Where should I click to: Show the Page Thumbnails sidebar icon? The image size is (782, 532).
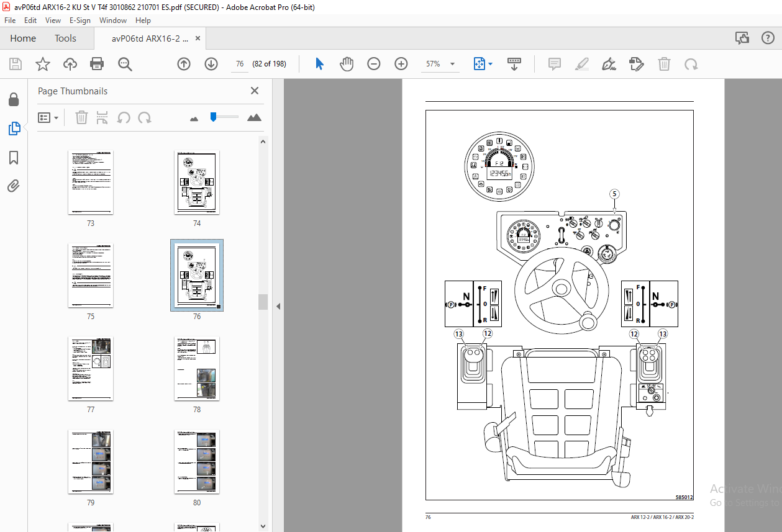[14, 129]
